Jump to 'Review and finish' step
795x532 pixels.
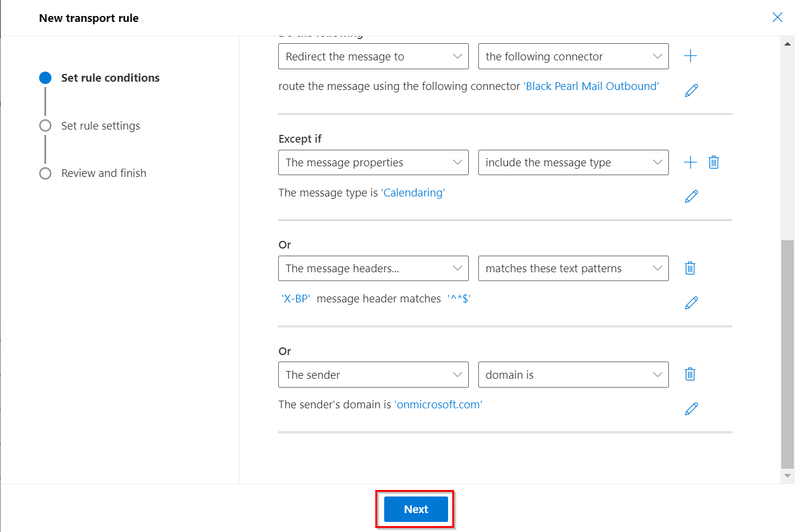(104, 173)
